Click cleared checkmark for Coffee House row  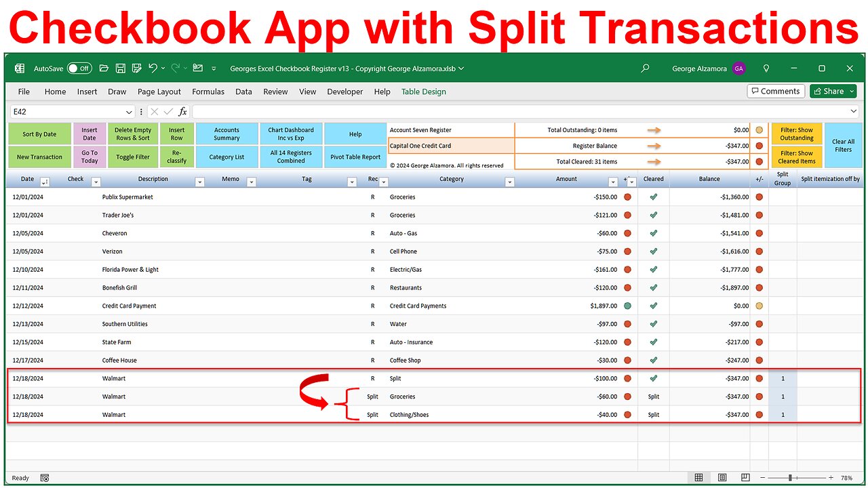pos(654,360)
